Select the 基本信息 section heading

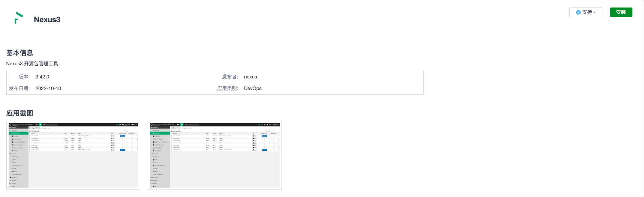[19, 53]
